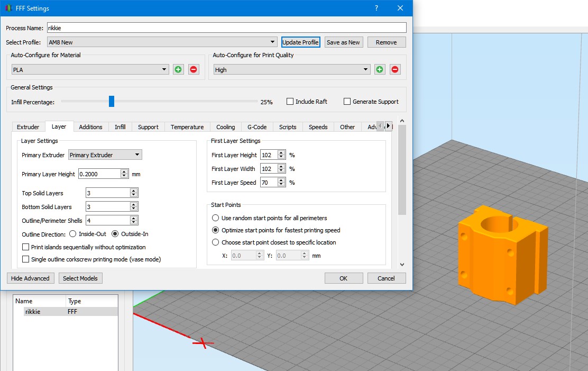Remove the PLA material configuration

[x=194, y=69]
